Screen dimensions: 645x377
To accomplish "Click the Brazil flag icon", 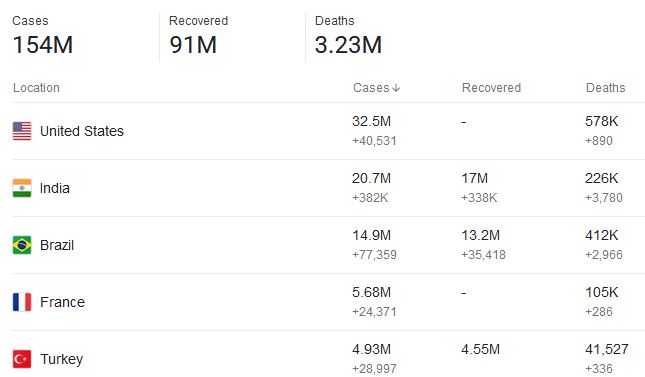I will pos(22,245).
